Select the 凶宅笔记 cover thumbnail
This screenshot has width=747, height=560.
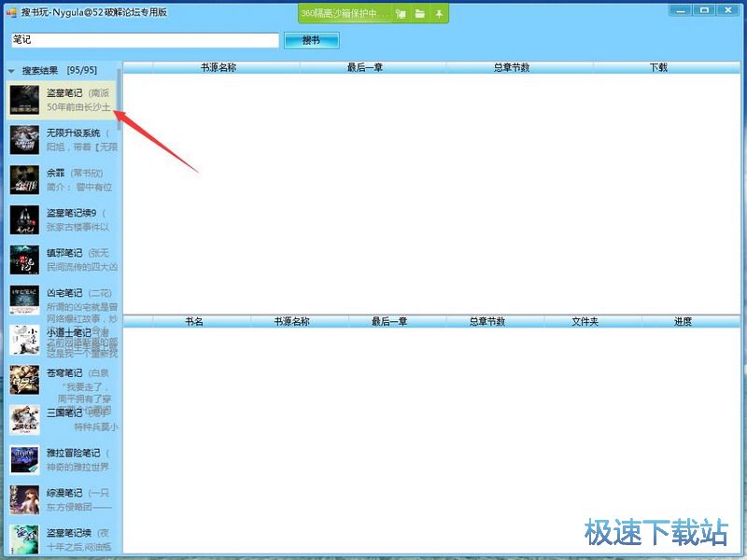[24, 300]
